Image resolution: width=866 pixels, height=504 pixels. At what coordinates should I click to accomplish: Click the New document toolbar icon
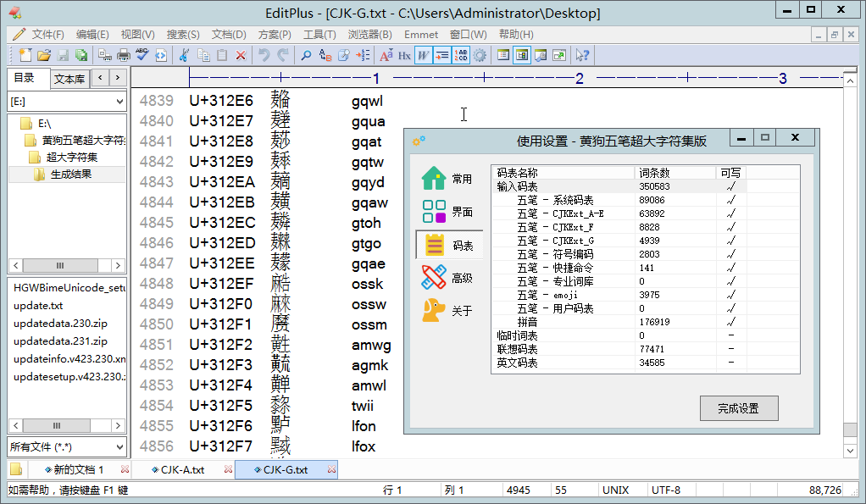25,55
